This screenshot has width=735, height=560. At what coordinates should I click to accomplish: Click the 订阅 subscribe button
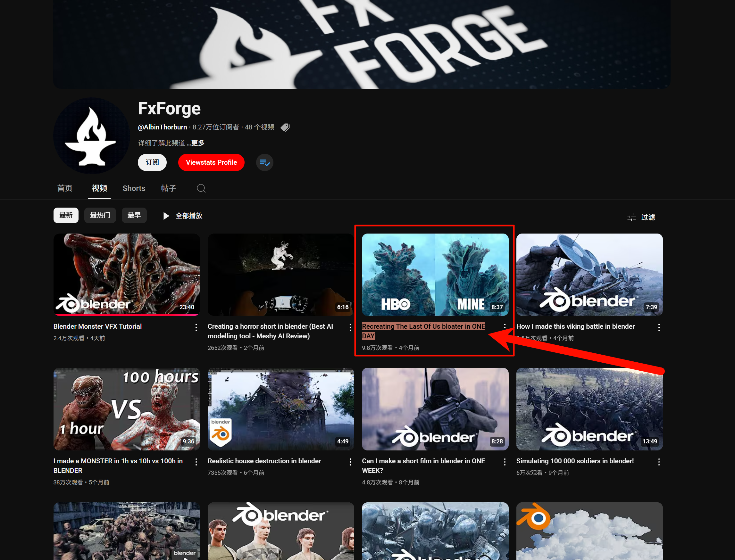coord(152,162)
